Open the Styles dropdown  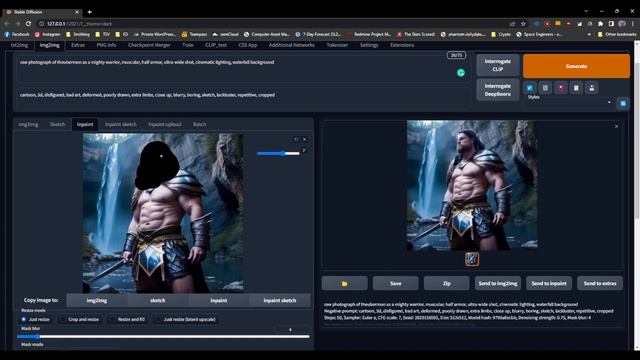click(570, 102)
